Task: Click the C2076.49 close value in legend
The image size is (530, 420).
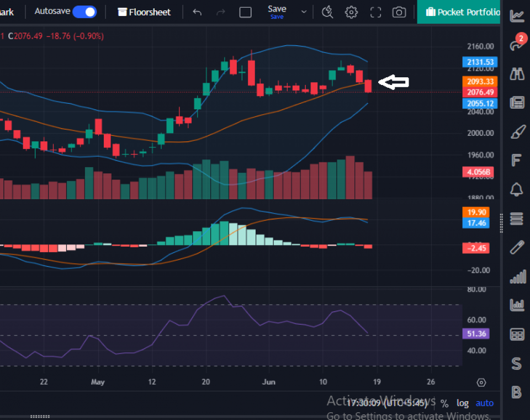Action: [25, 36]
